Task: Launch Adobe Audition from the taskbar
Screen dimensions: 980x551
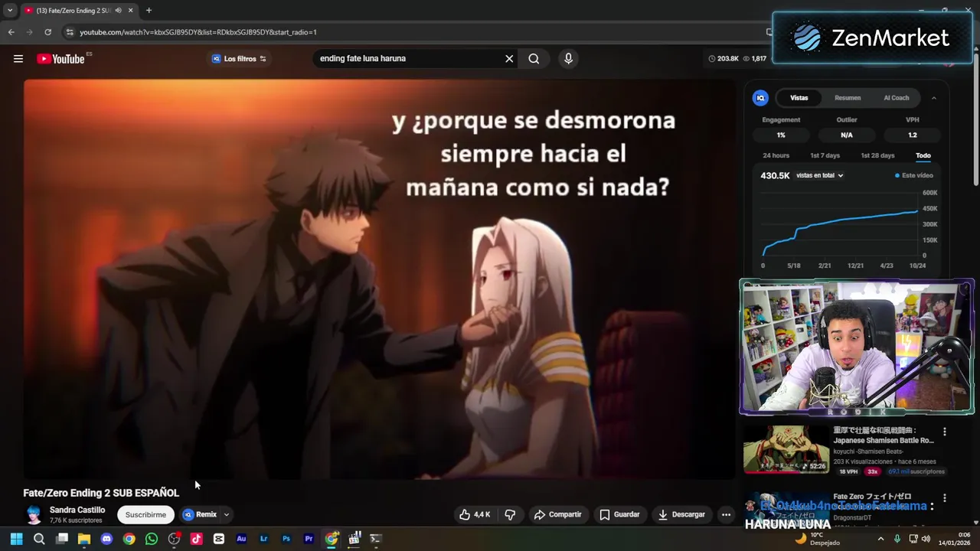Action: [x=241, y=539]
